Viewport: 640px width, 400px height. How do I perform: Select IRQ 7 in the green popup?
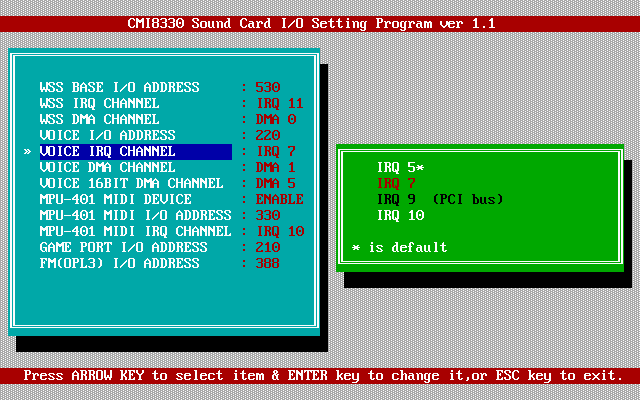tap(396, 183)
